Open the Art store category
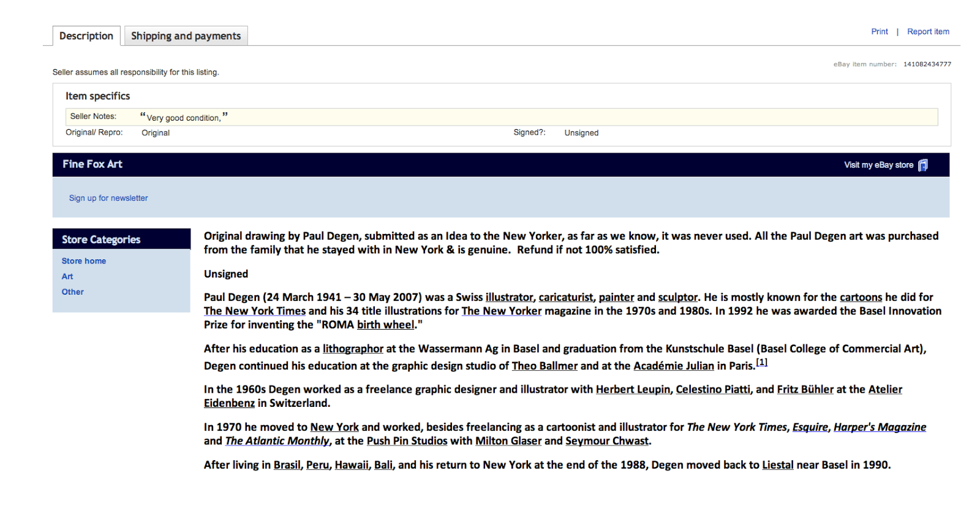Screen dimensions: 980x511 (x=67, y=276)
